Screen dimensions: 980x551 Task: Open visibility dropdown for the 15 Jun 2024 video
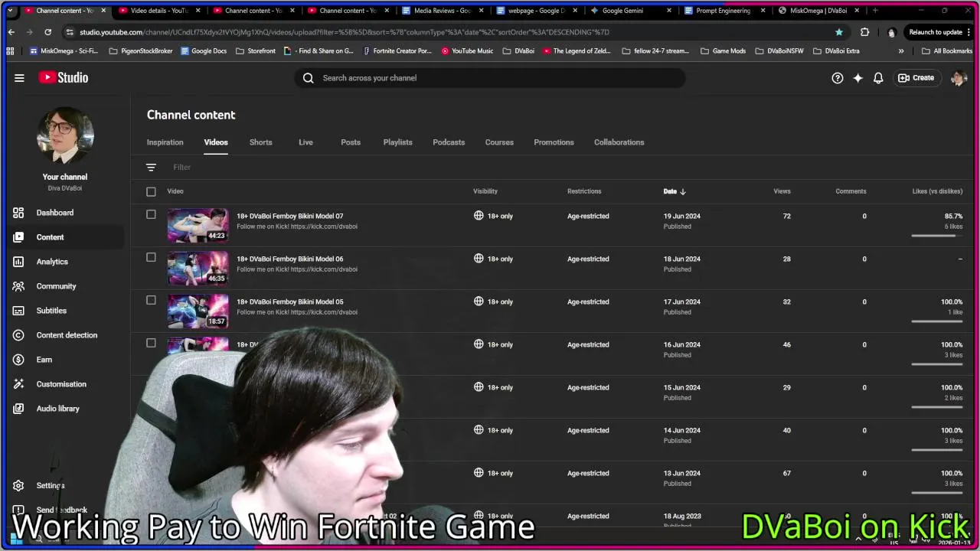tap(493, 387)
